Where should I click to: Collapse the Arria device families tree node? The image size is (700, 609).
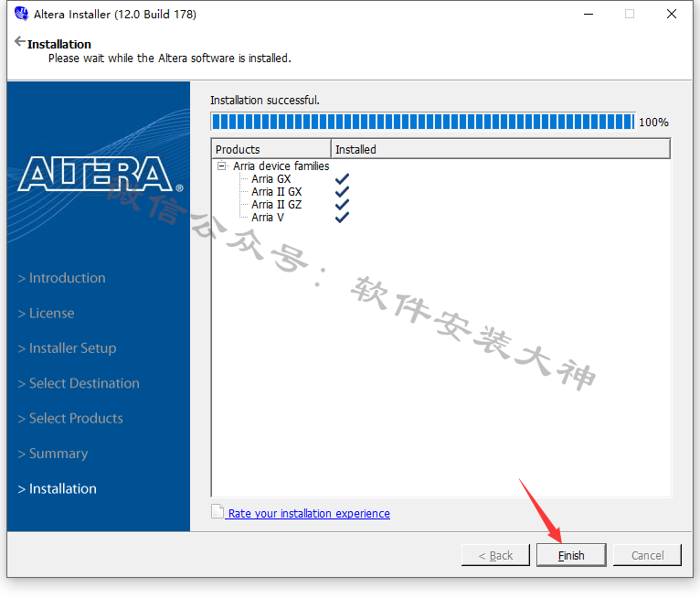(221, 166)
